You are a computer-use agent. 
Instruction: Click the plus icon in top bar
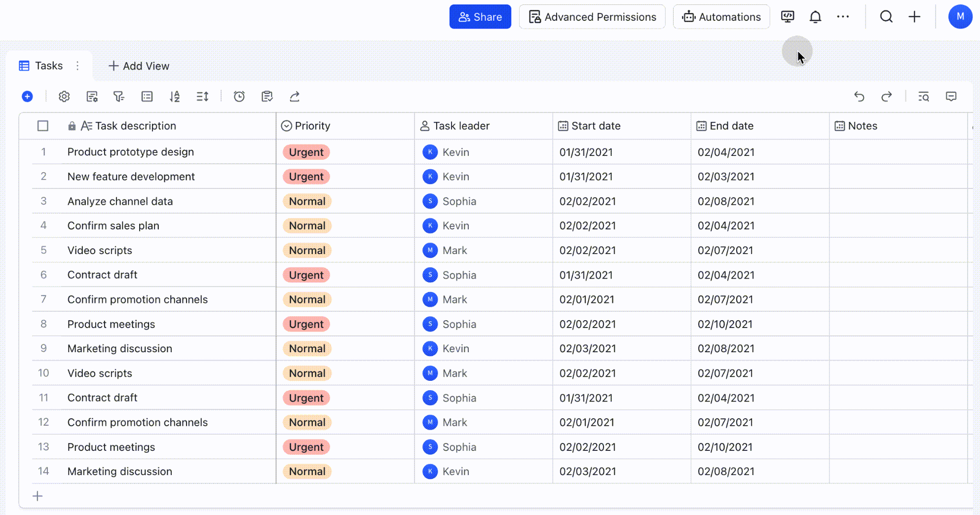coord(914,17)
